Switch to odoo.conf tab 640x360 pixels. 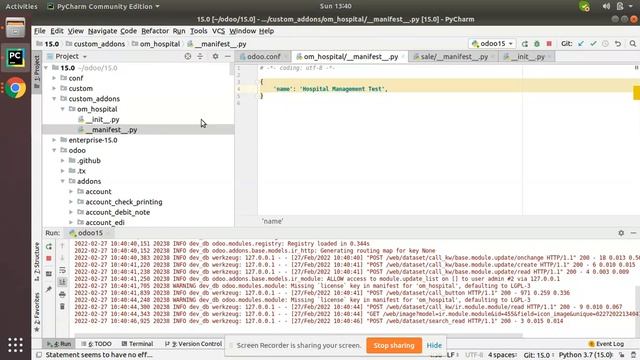coord(263,57)
